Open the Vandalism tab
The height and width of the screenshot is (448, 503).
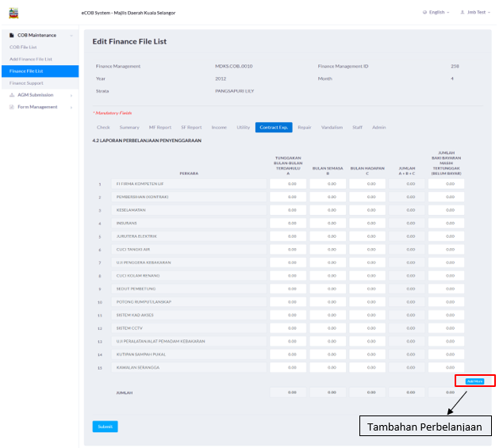click(x=332, y=127)
